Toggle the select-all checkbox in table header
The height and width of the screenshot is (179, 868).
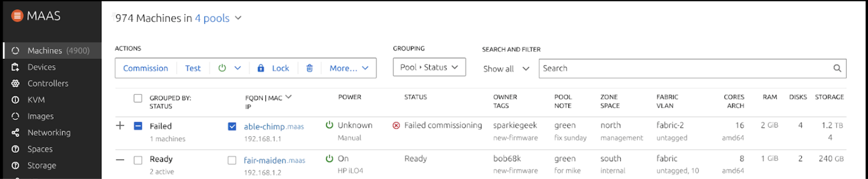coord(138,98)
